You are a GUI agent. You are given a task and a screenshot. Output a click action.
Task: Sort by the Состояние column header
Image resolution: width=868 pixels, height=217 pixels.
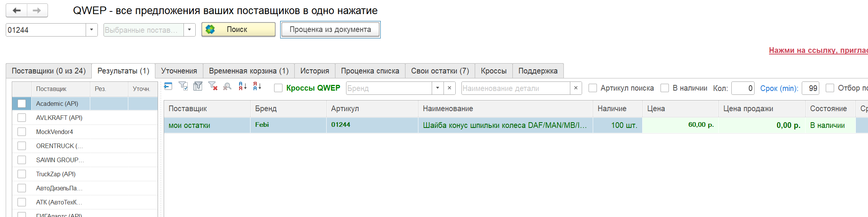830,108
